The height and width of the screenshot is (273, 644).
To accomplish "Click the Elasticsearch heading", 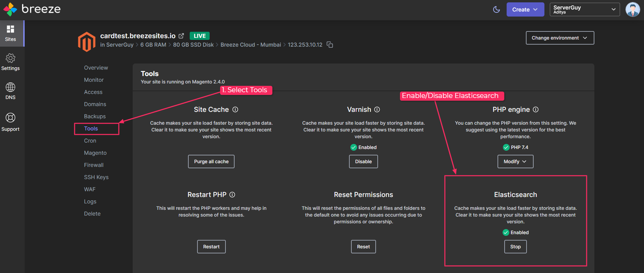I will tap(515, 195).
